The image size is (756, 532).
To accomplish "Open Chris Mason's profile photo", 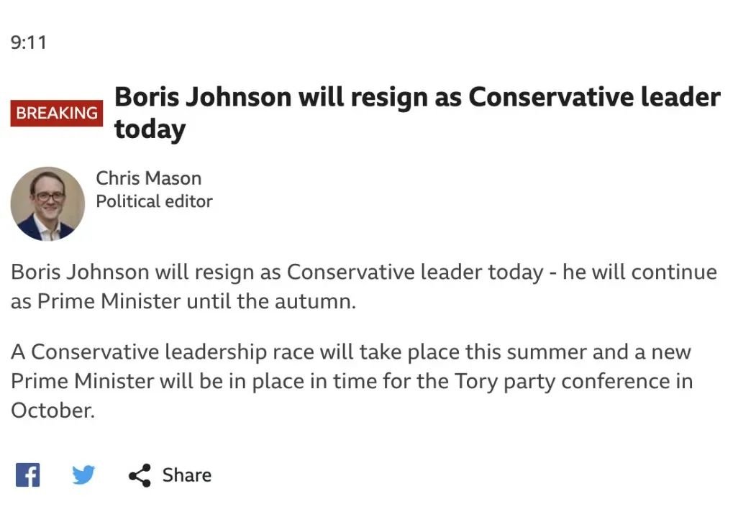I will [x=47, y=204].
